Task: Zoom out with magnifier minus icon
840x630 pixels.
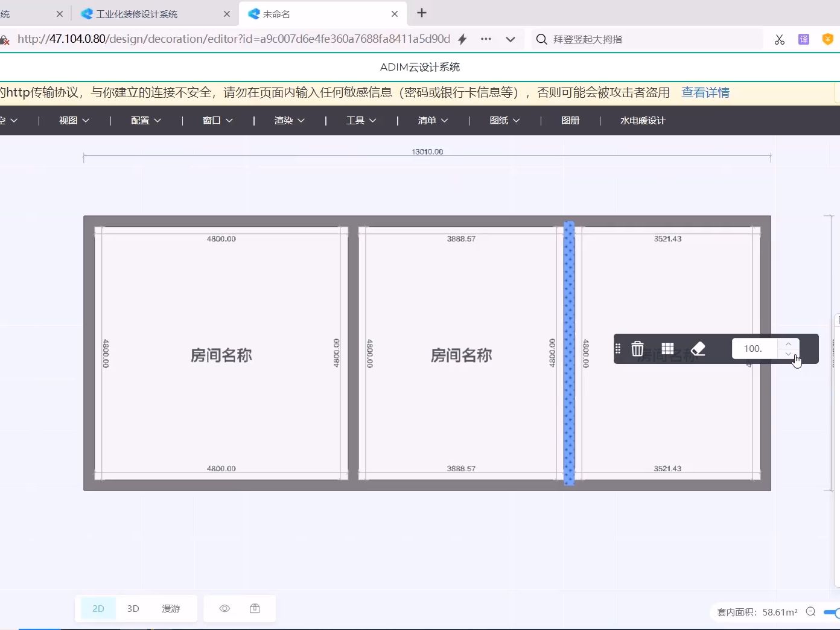Action: pos(810,612)
